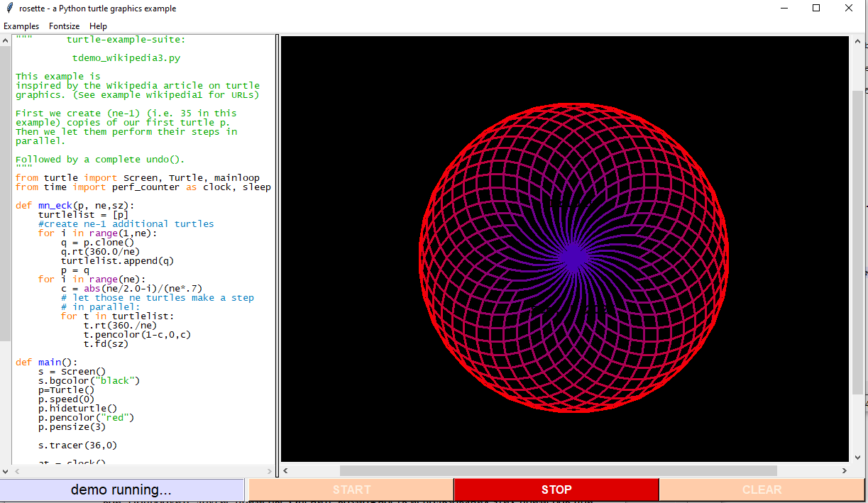
Task: Click the canvas horizontal scroll-left arrow
Action: (x=287, y=471)
